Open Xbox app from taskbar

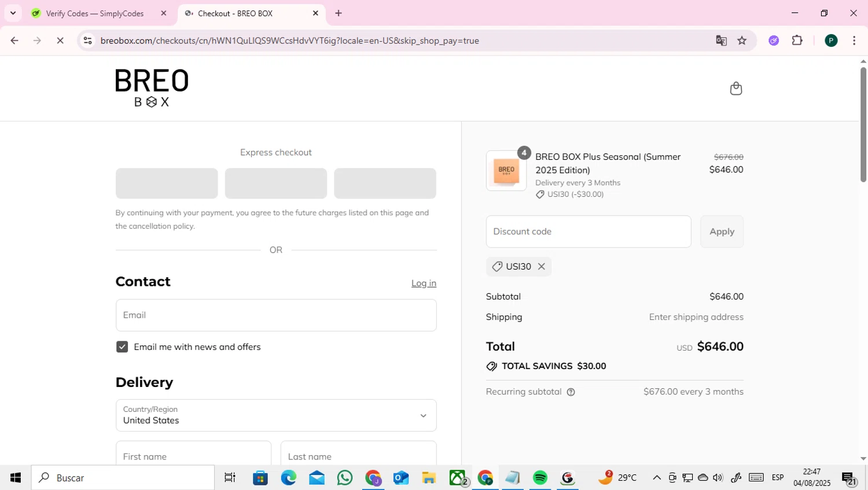(458, 477)
